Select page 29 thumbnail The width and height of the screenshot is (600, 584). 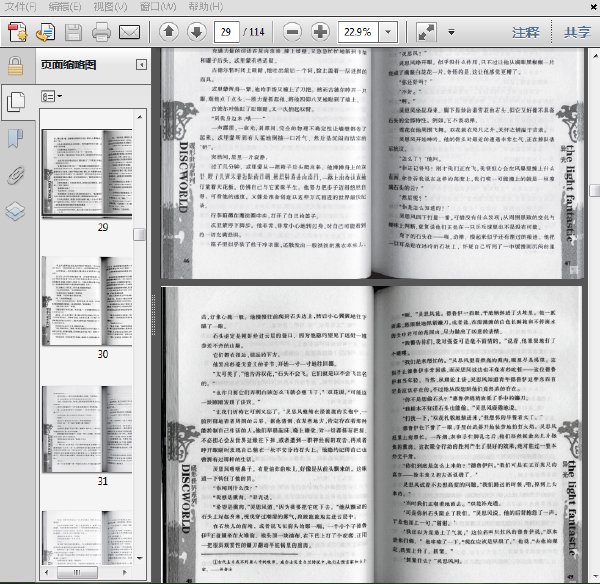87,173
